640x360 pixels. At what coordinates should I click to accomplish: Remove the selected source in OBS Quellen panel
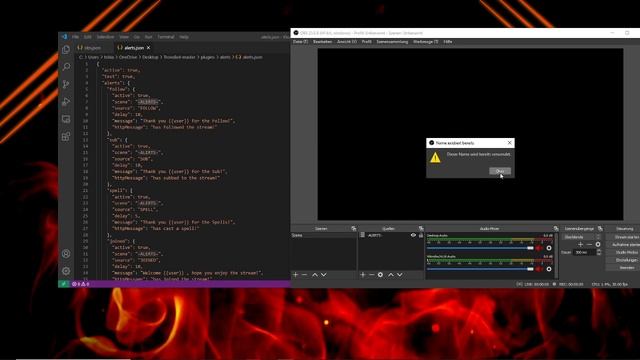(x=371, y=275)
